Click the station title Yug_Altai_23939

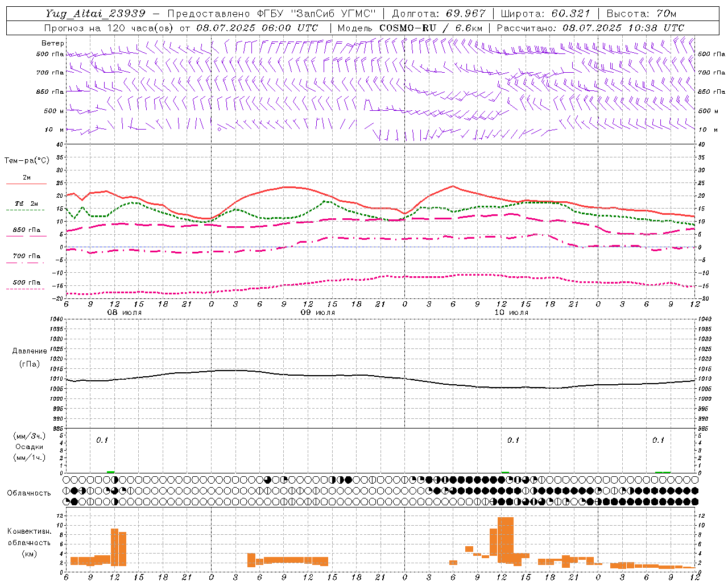(96, 14)
